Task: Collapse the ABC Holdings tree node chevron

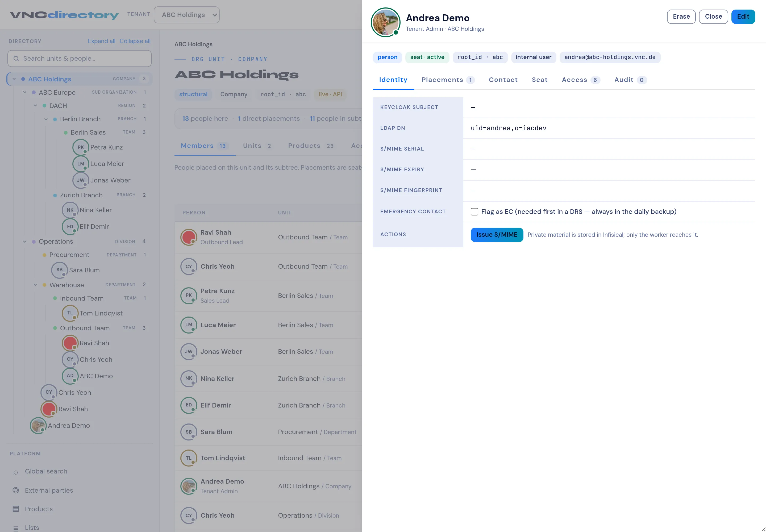Action: [x=14, y=79]
